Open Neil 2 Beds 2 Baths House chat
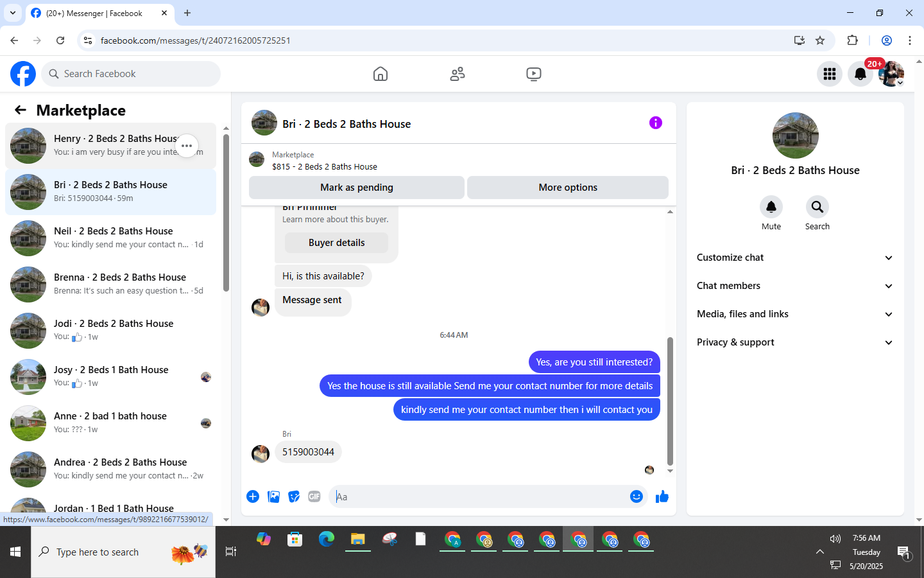 click(110, 238)
